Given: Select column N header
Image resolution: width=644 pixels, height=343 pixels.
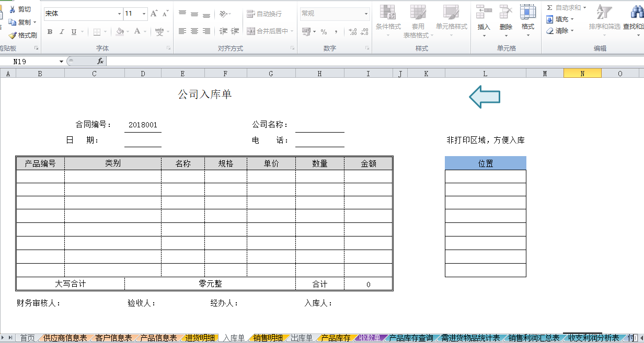Looking at the screenshot, I should click(x=582, y=74).
